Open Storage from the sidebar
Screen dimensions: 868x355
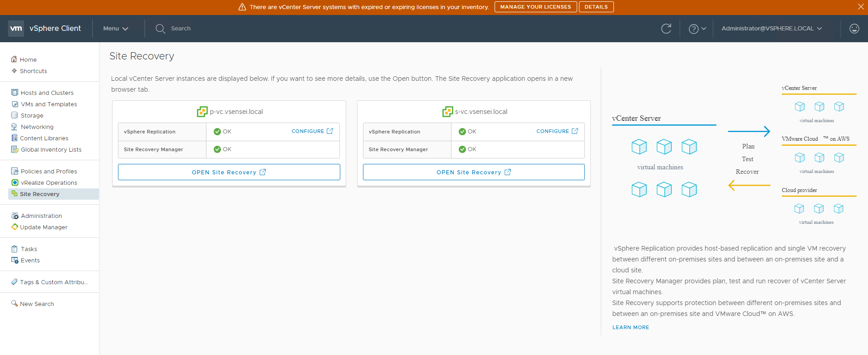pos(32,116)
